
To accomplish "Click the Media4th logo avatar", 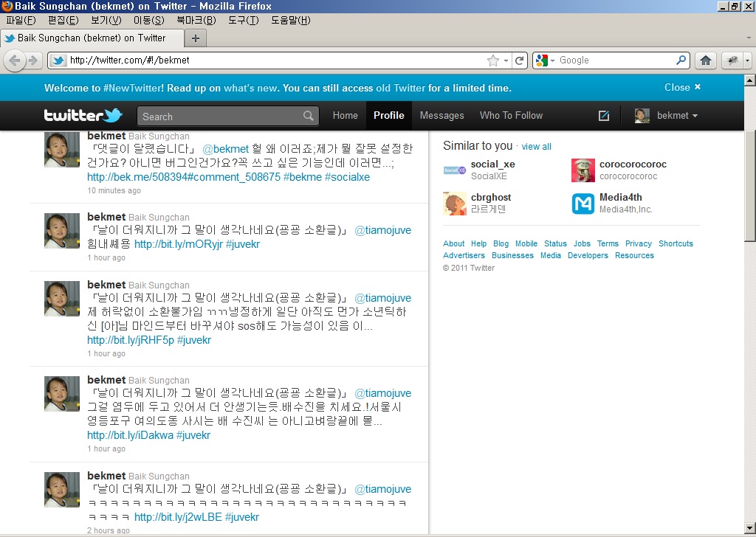I will (x=583, y=204).
